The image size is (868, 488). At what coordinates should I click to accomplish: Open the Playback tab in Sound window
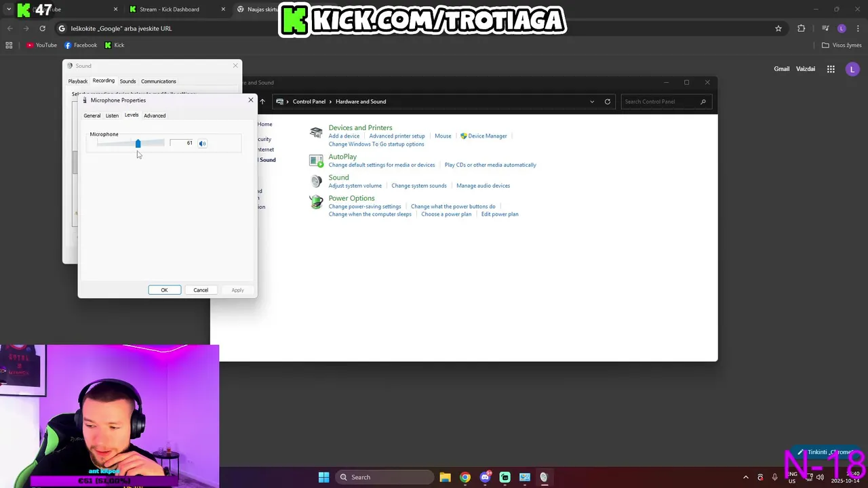tap(78, 81)
